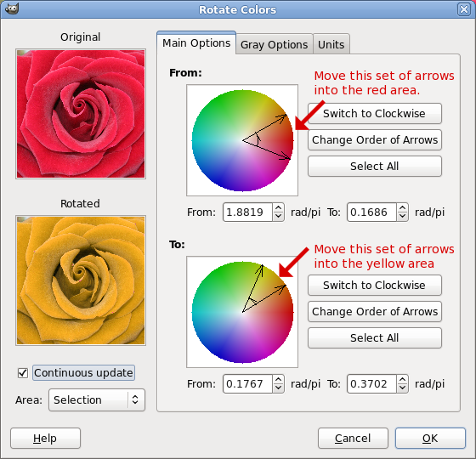Open the Area Selection dropdown

[x=97, y=399]
